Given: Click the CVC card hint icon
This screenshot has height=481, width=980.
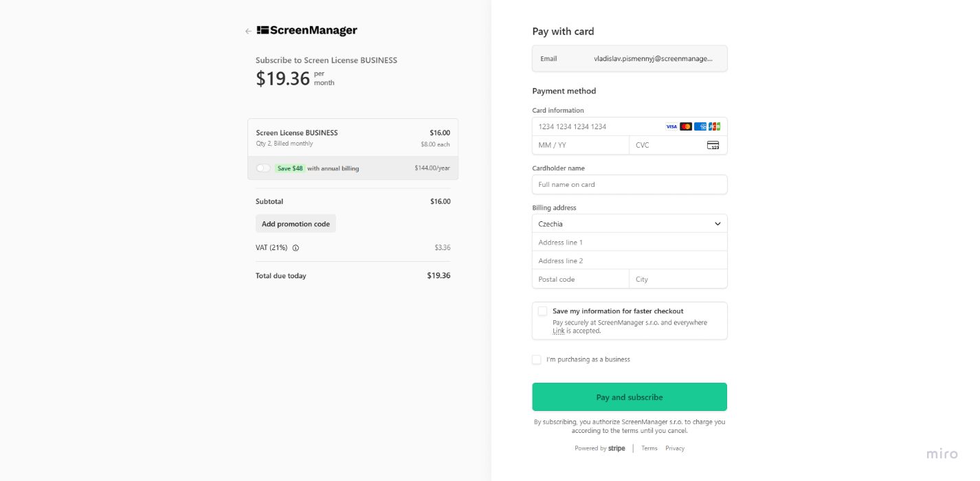Looking at the screenshot, I should [x=713, y=145].
